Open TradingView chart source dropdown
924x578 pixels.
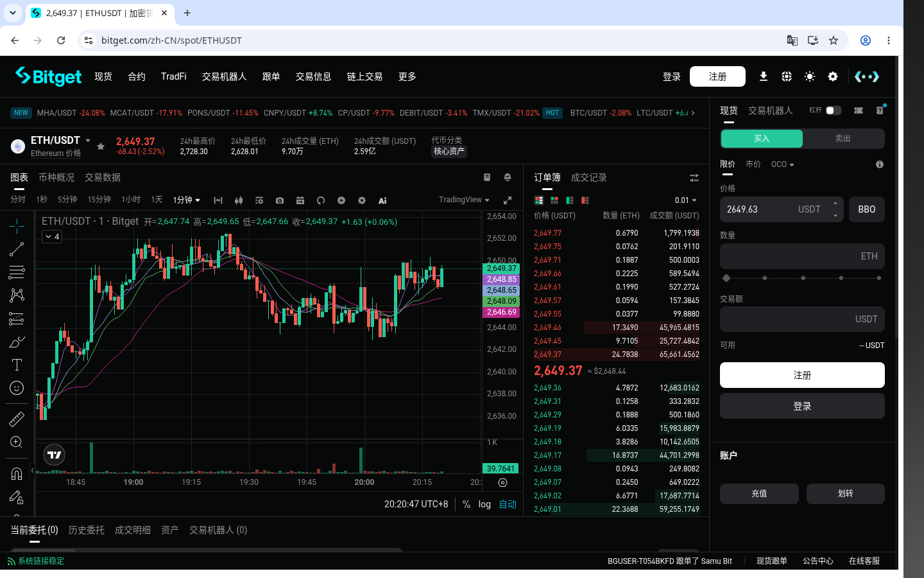click(464, 200)
